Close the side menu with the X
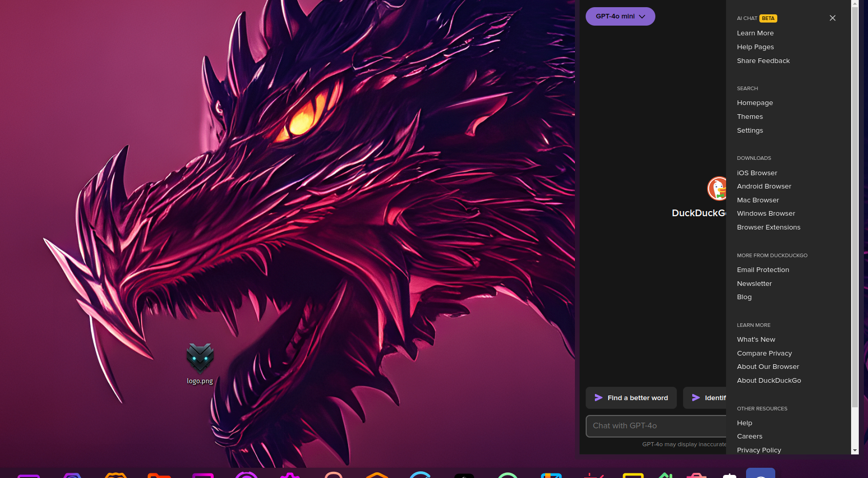The width and height of the screenshot is (868, 478). click(x=833, y=18)
